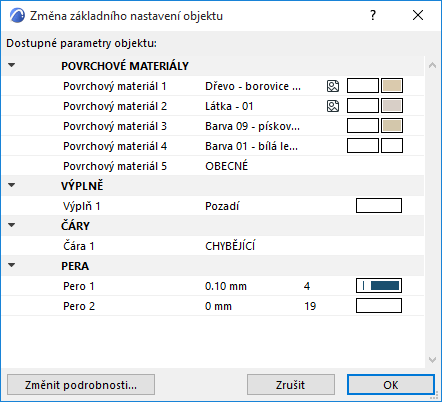Click the value Dřevo - borovice ...
Viewport: 442px width, 402px height.
[253, 86]
